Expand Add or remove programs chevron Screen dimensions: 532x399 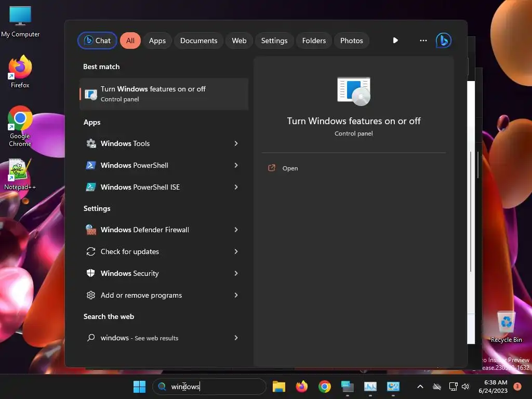point(236,295)
